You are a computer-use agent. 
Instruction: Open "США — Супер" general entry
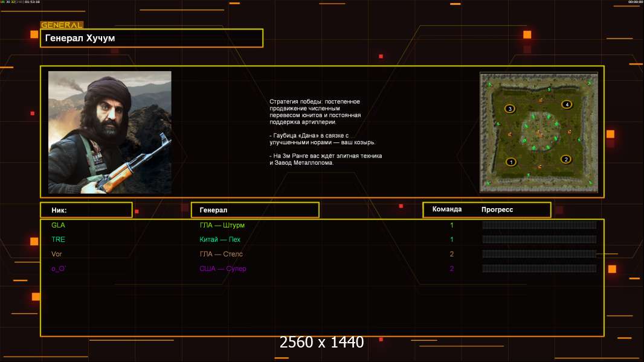[x=223, y=268]
